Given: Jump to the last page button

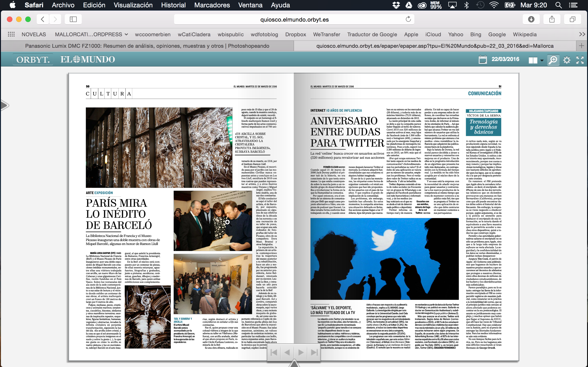Looking at the screenshot, I should coord(314,352).
